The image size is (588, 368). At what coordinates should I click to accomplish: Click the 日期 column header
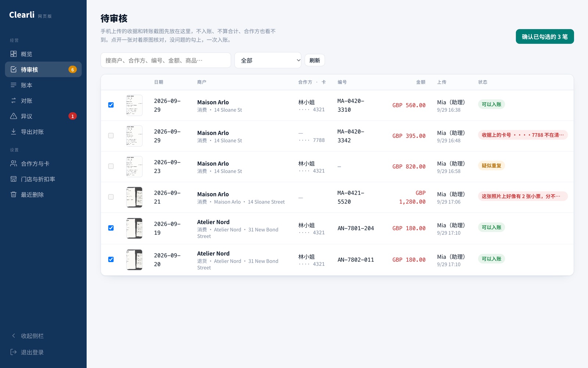pos(158,82)
